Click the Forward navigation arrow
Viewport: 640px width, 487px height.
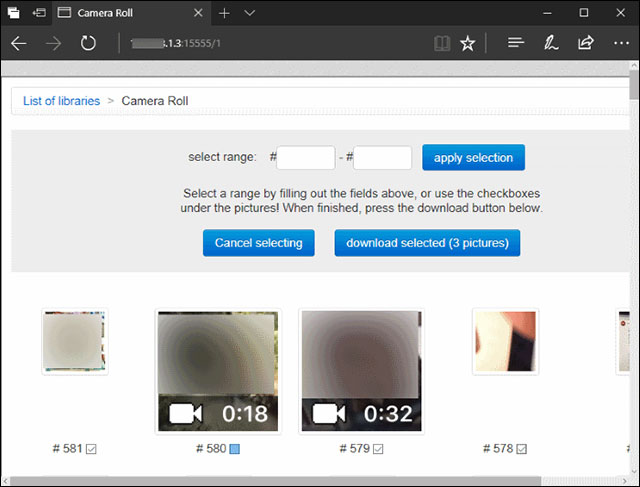[53, 44]
